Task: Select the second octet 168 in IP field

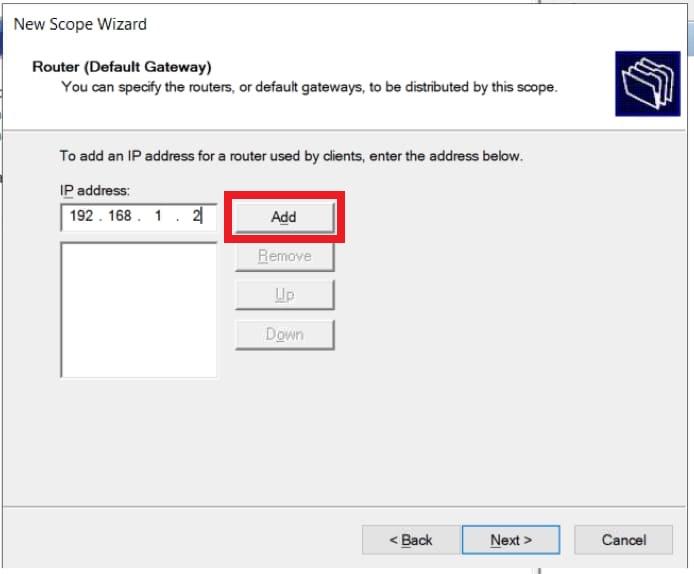Action: tap(120, 216)
